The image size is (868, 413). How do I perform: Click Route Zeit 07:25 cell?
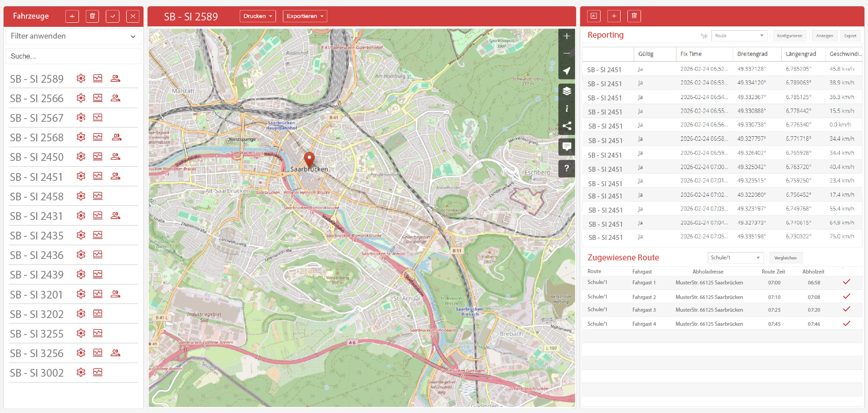pos(774,310)
